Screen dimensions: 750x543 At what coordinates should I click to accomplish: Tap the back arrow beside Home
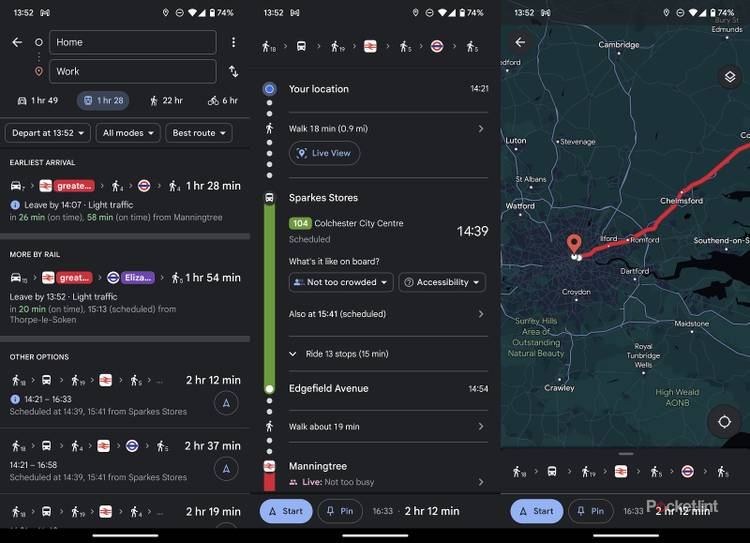[17, 42]
